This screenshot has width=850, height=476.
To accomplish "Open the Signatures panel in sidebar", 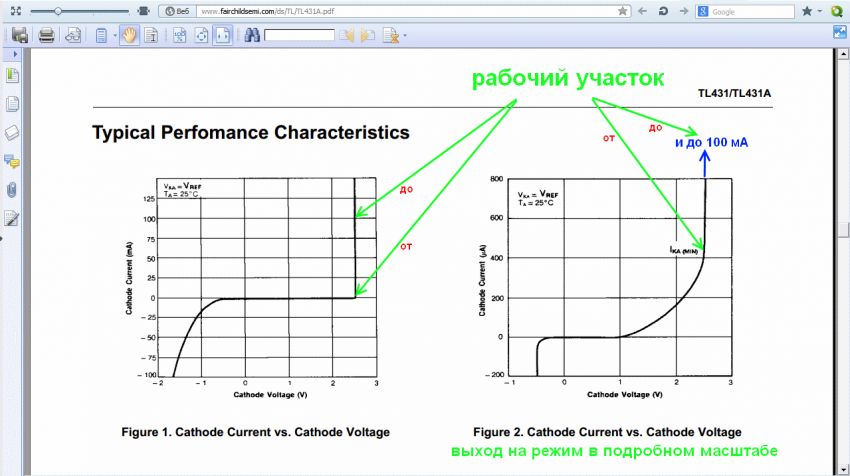I will [12, 218].
